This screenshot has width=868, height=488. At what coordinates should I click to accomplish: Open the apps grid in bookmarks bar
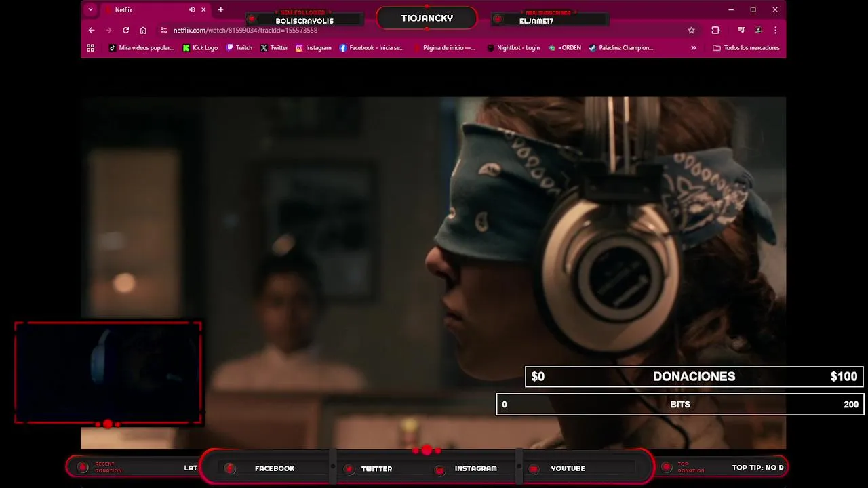pyautogui.click(x=90, y=47)
